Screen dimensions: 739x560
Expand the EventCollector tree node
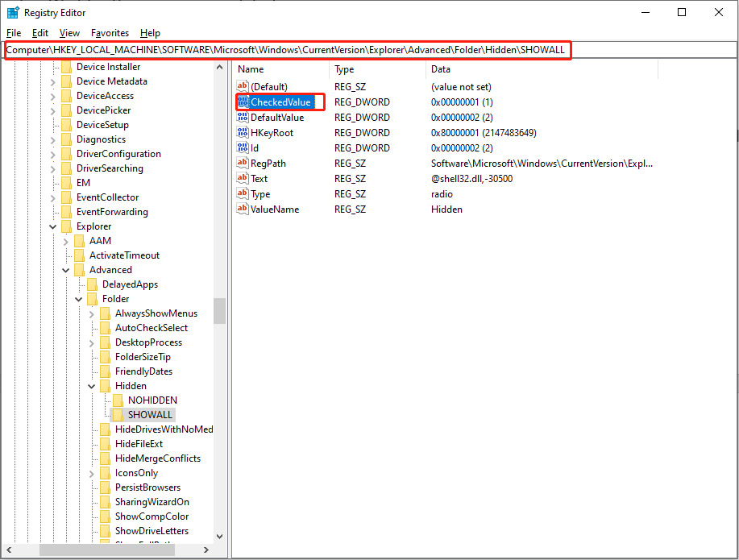coord(53,198)
